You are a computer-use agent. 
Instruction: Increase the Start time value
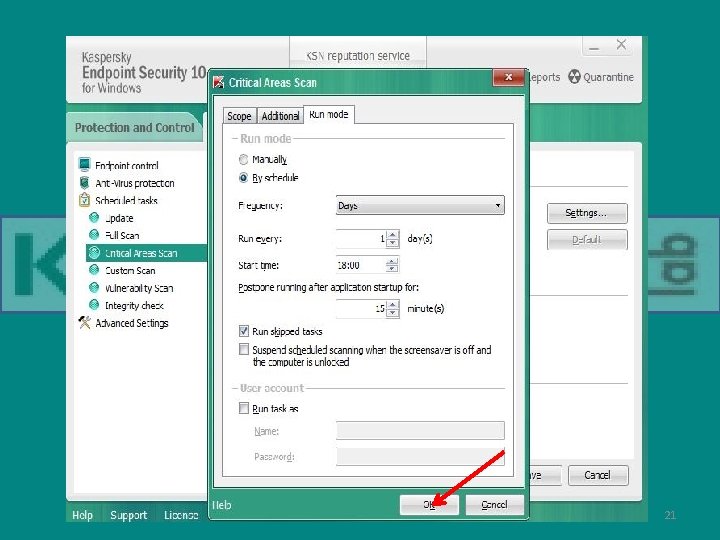392,261
